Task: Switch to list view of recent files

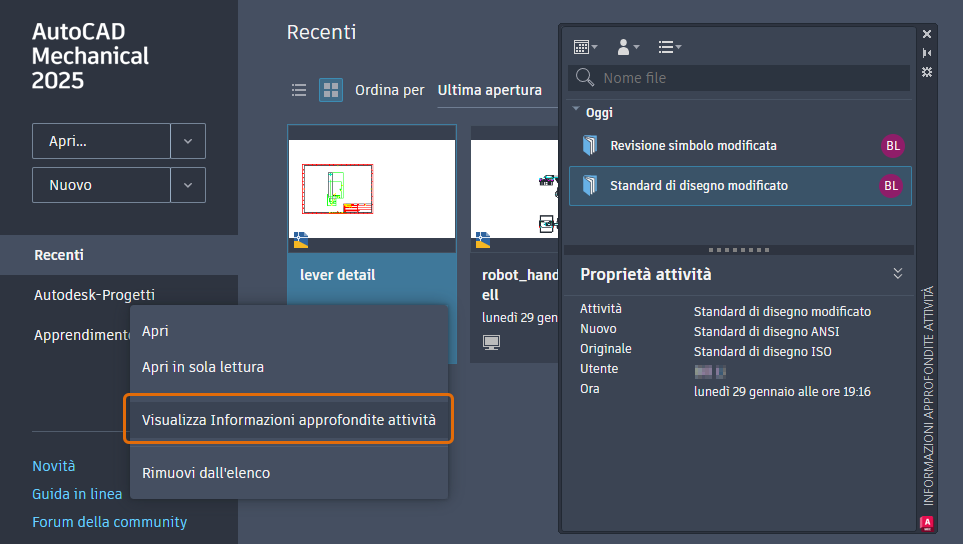Action: click(x=299, y=90)
